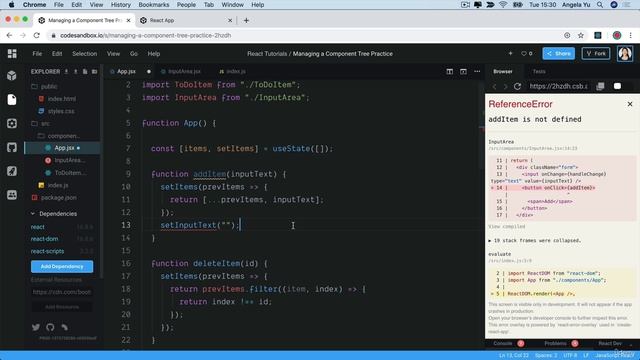This screenshot has width=640, height=360.
Task: Open the Deployment rocket icon
Action: [12, 171]
